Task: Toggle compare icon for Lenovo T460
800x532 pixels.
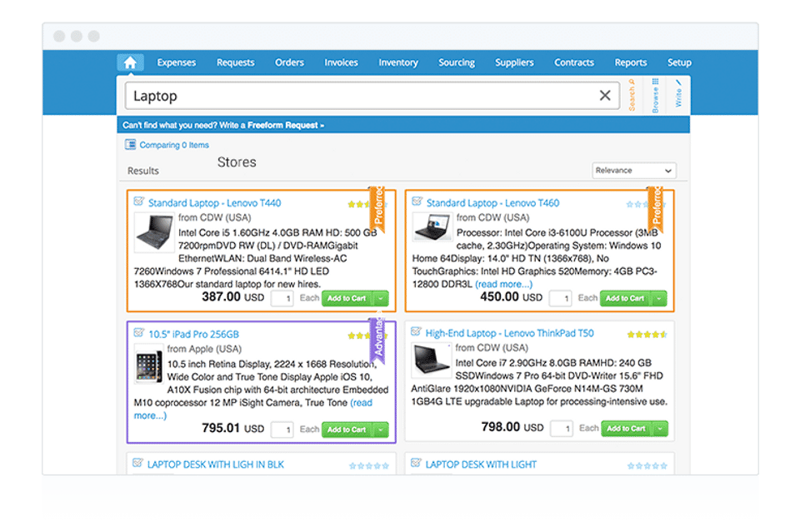Action: [417, 201]
